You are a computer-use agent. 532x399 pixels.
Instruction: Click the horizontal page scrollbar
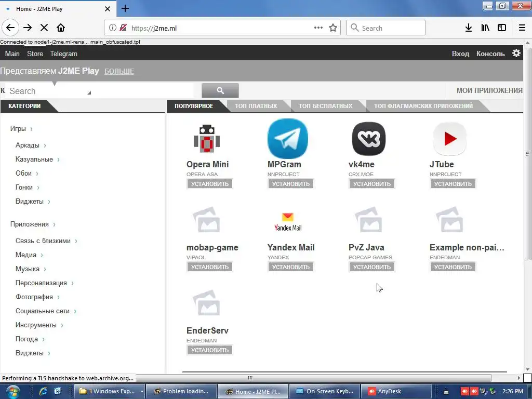point(313,378)
